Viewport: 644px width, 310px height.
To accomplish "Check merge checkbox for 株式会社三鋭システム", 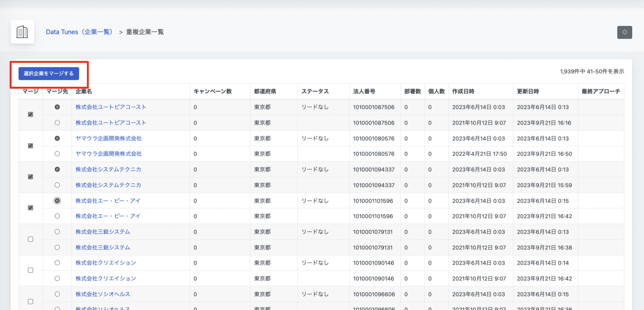I will point(31,239).
